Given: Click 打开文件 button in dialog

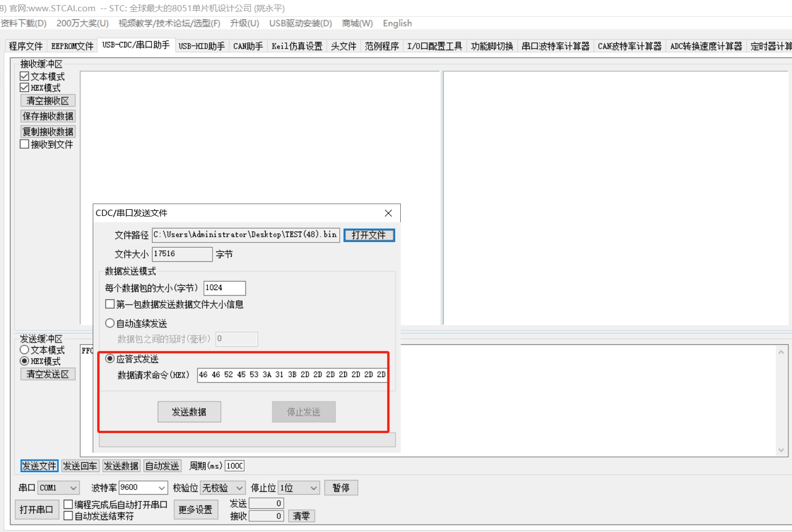Looking at the screenshot, I should coord(369,235).
